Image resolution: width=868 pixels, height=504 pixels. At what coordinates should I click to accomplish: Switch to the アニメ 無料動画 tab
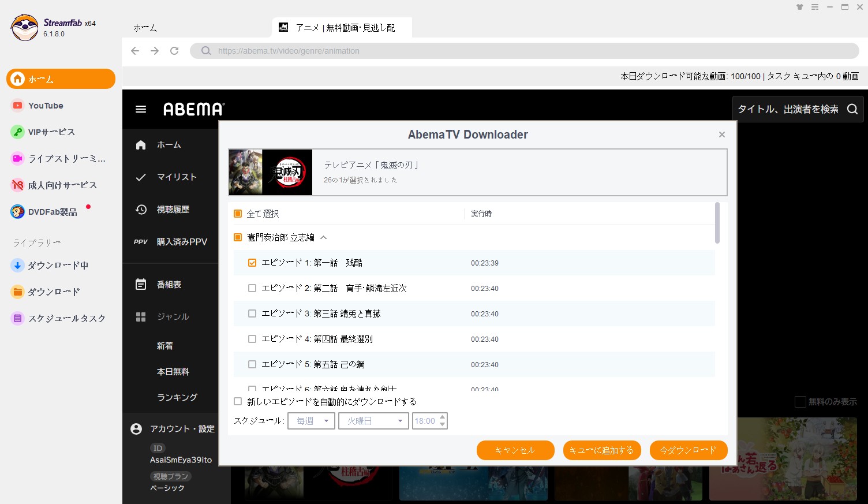point(342,28)
